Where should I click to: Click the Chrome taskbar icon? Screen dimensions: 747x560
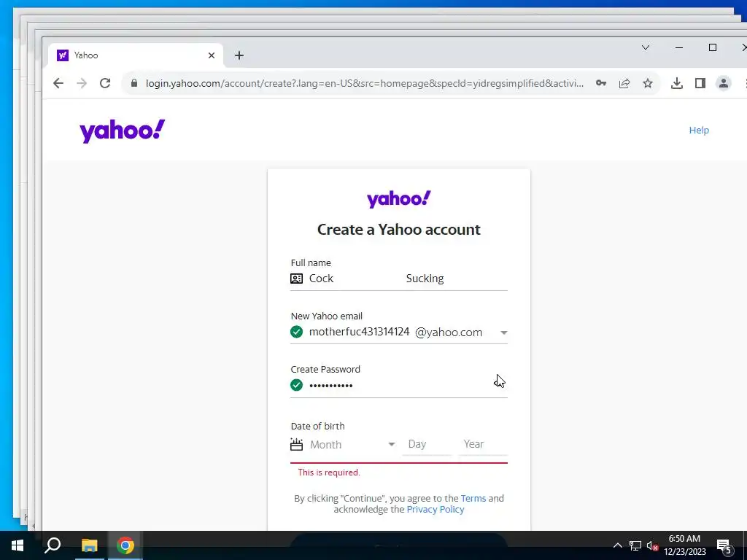coord(125,545)
